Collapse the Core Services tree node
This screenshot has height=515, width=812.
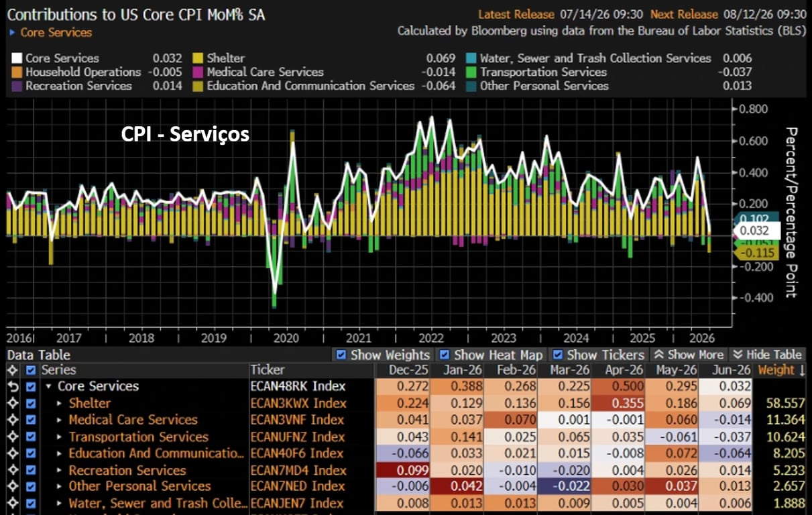(x=48, y=387)
